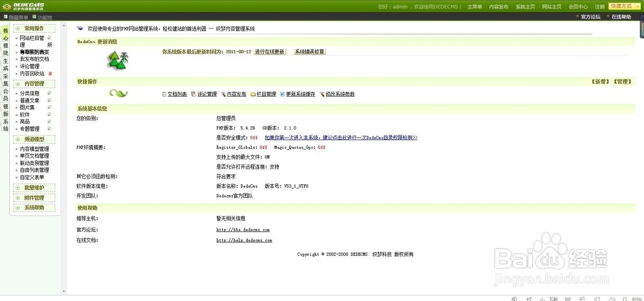Click the new-document icon beside 图片集
This screenshot has height=301, width=644.
coord(50,108)
